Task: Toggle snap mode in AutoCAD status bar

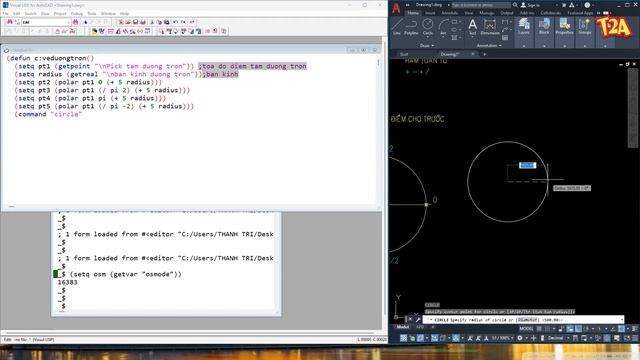Action: (547, 329)
